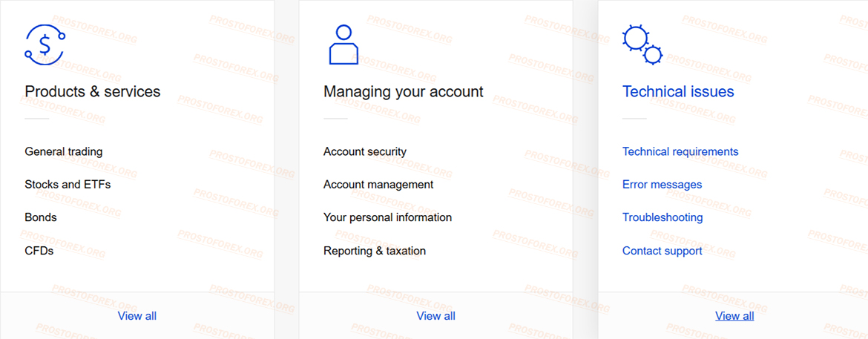Open Stocks and ETFs topic
The image size is (868, 339).
[x=68, y=185]
